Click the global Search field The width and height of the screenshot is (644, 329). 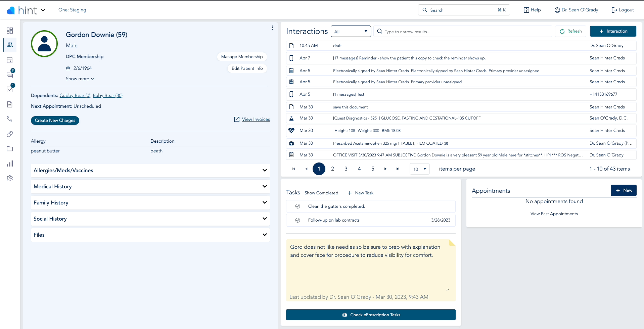(x=464, y=10)
